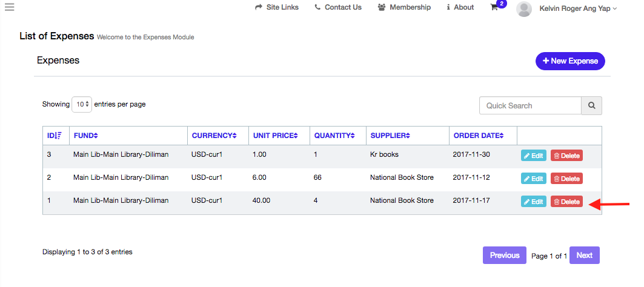Sort table by ID column

pos(55,136)
